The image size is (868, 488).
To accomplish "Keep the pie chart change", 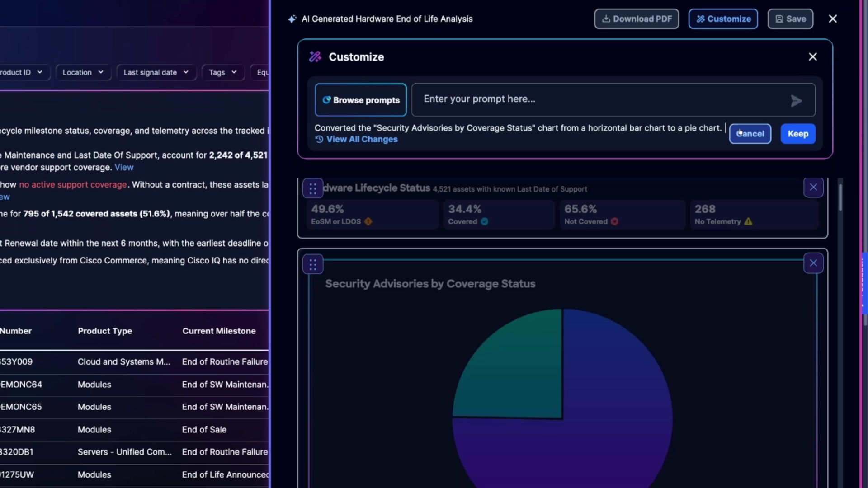I will 798,134.
